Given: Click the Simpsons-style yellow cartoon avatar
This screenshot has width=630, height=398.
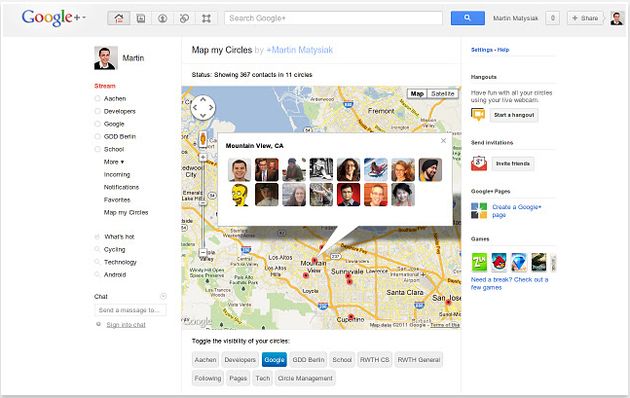Looking at the screenshot, I should click(x=239, y=195).
